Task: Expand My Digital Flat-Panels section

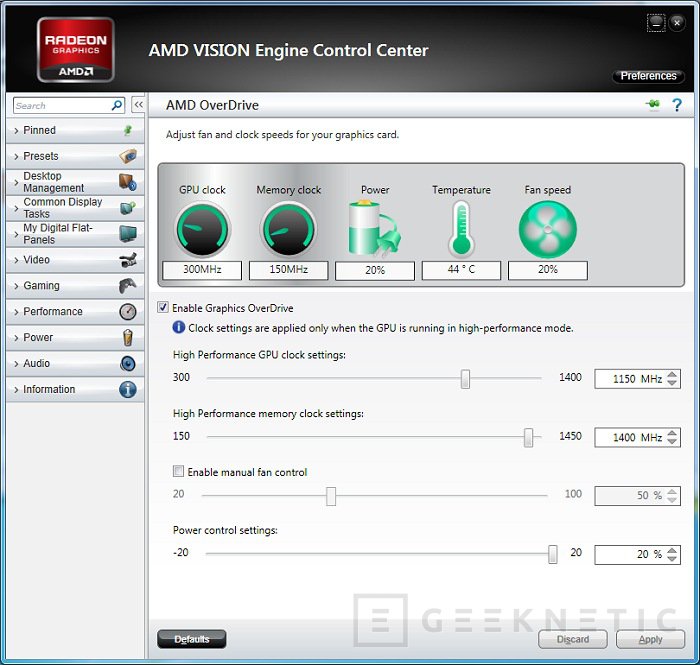Action: pos(75,234)
